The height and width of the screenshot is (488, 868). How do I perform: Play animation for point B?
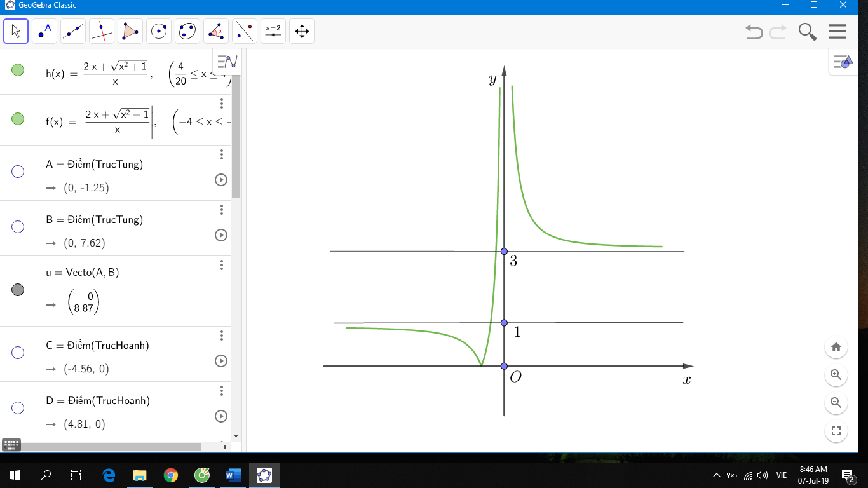[221, 235]
